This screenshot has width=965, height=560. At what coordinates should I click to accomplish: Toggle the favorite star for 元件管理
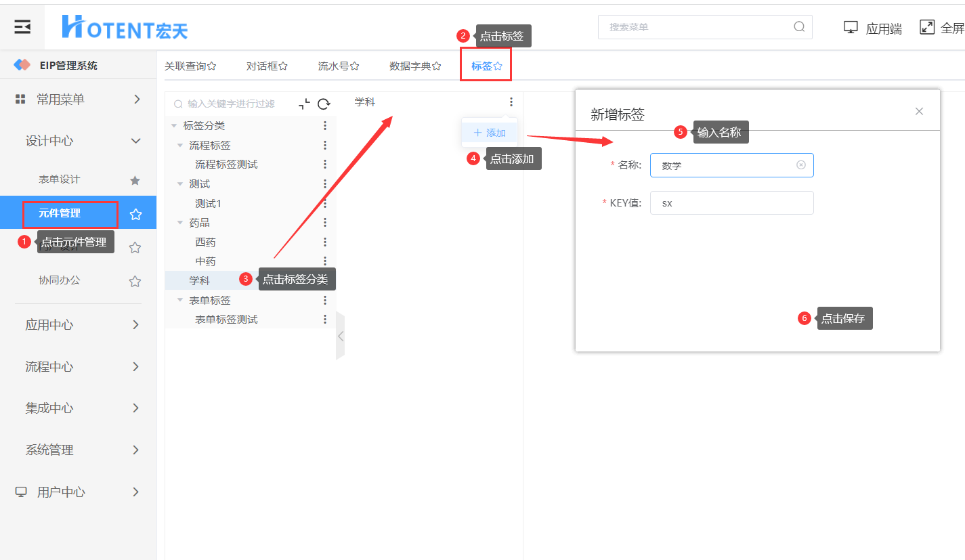pyautogui.click(x=135, y=214)
